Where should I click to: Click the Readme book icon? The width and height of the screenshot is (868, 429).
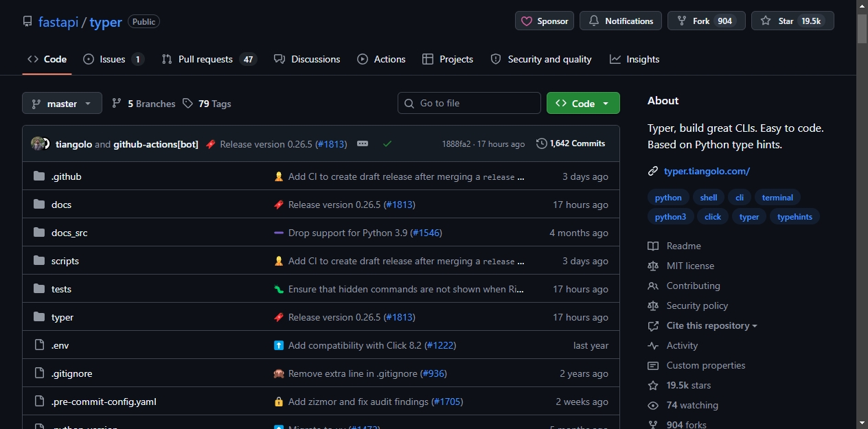(653, 246)
